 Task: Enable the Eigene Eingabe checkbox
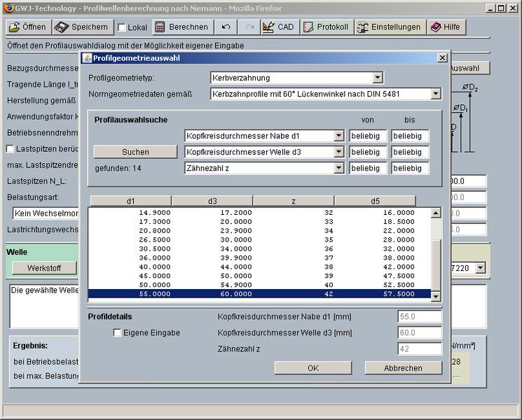tap(117, 333)
